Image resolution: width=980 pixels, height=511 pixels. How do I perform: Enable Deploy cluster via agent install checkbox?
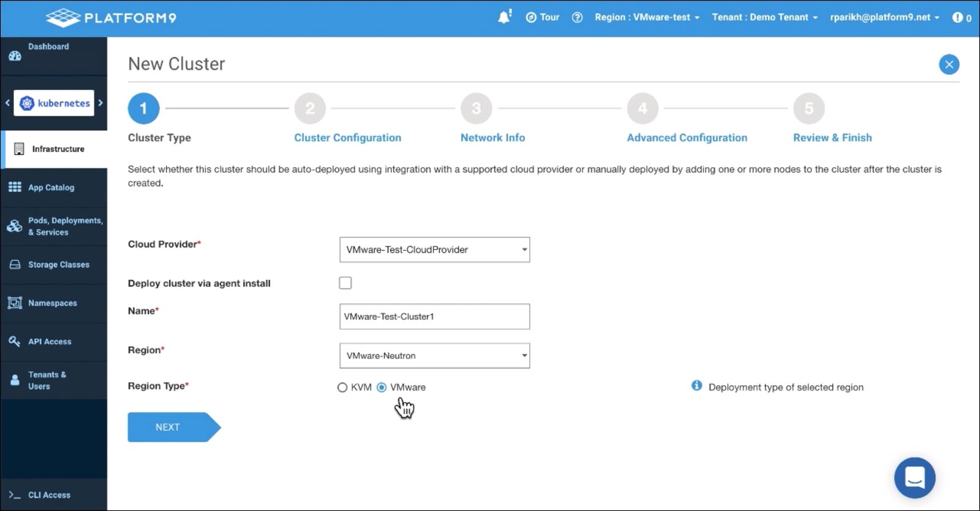coord(345,282)
